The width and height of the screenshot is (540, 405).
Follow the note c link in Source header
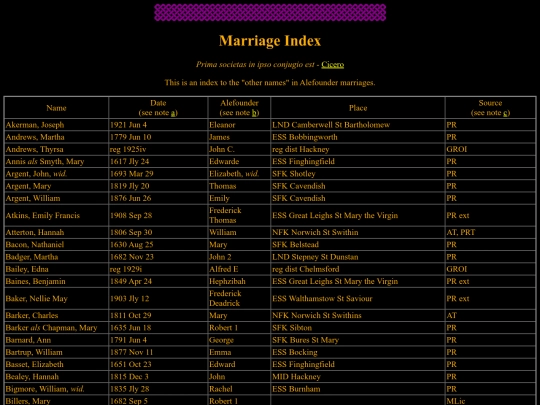point(505,113)
